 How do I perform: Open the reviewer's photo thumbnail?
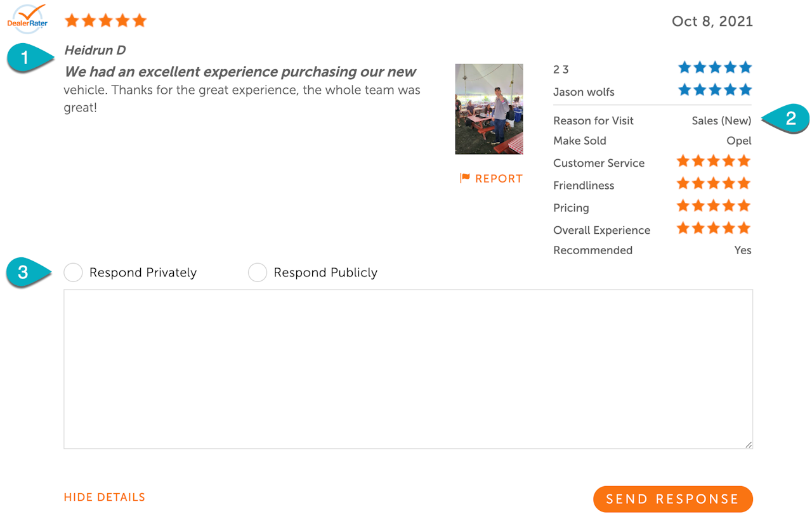coord(489,109)
